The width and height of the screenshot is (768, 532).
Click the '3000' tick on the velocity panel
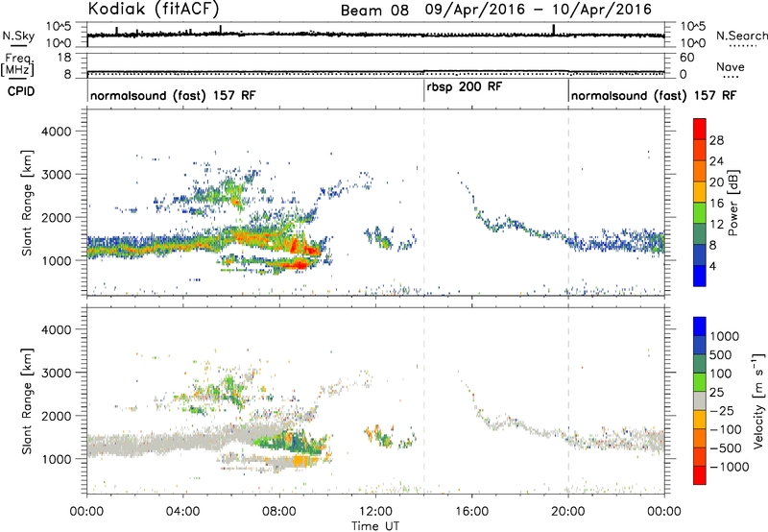click(56, 373)
